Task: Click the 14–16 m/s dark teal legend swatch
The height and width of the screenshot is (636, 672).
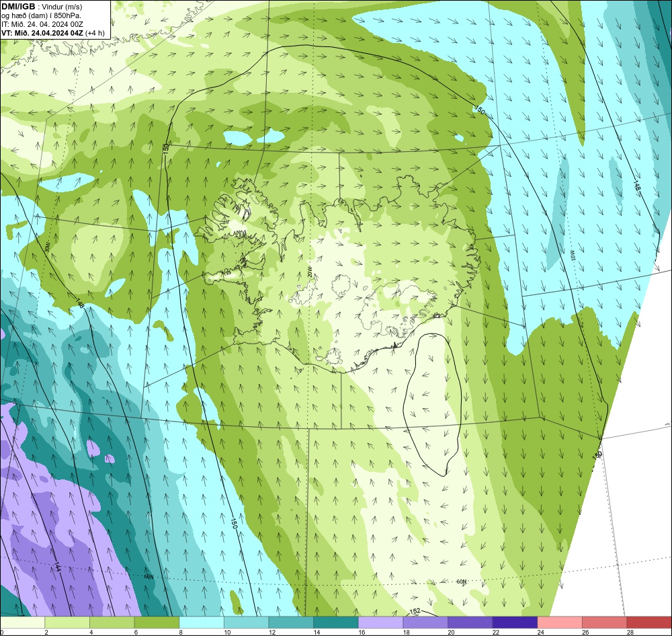Action: tap(335, 623)
